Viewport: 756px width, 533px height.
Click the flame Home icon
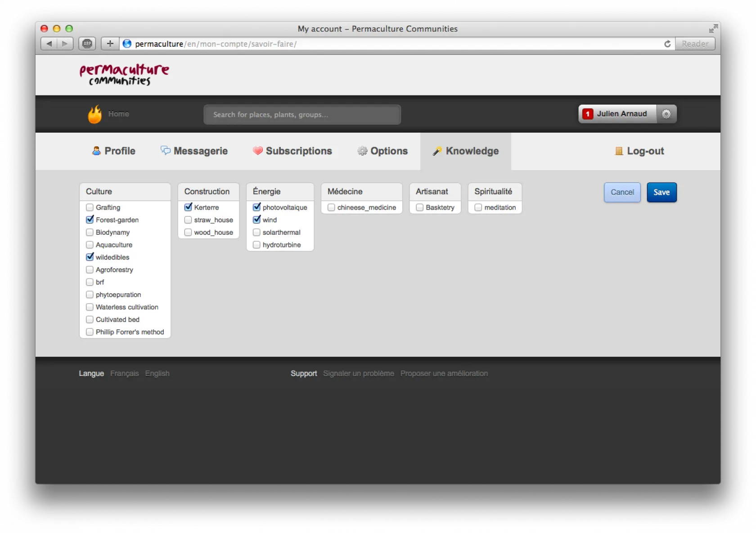tap(94, 114)
